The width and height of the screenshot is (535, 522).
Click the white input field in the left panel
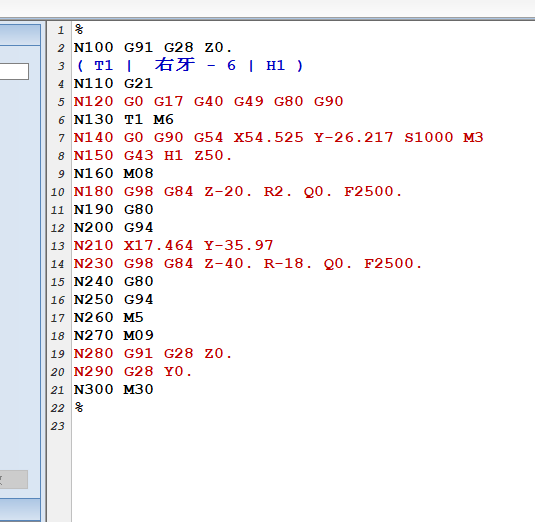(14, 71)
